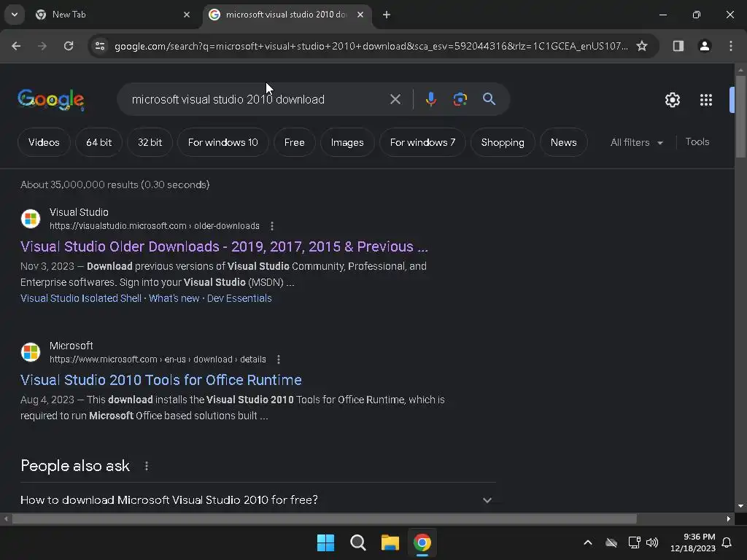The width and height of the screenshot is (747, 560).
Task: Open clock showing 9:36 PM
Action: coord(693,542)
